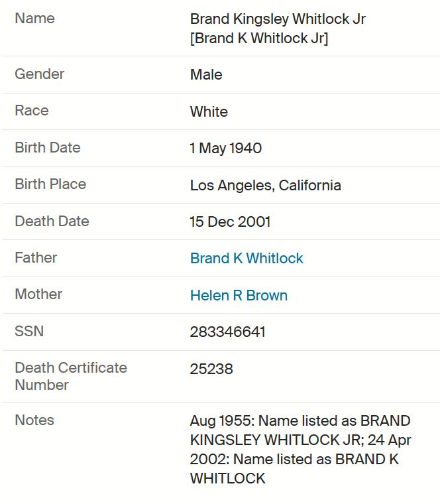This screenshot has height=504, width=440.
Task: Open the Helen R Brown mother link
Action: [239, 295]
